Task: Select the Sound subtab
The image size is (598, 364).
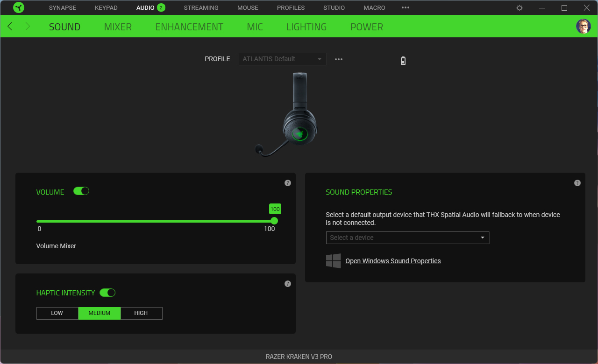Action: tap(65, 27)
